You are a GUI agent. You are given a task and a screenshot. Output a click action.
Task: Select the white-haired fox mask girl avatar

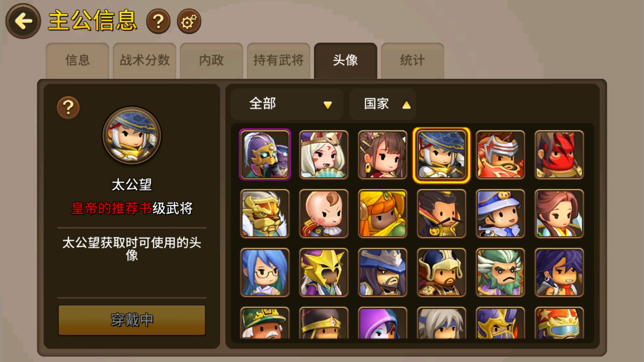click(324, 154)
